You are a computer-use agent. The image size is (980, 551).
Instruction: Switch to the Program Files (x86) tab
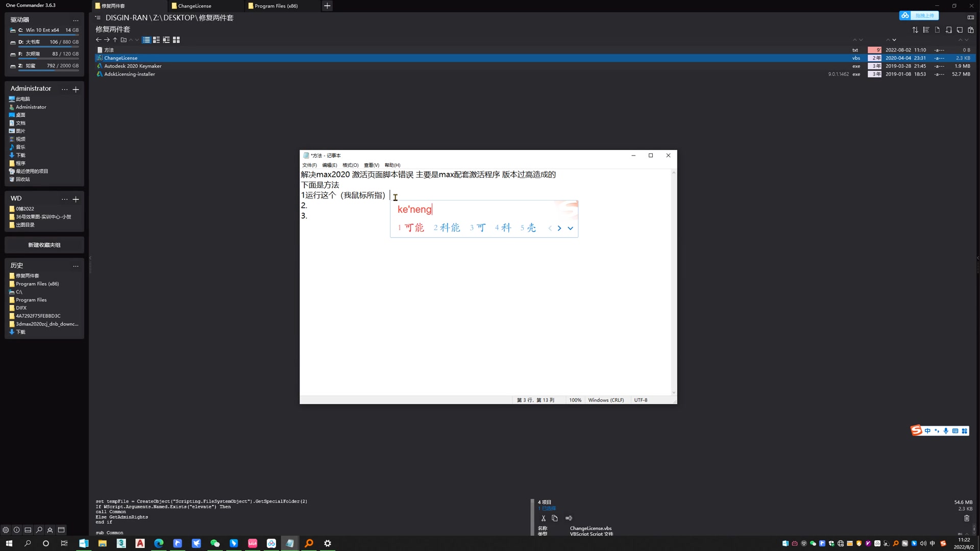click(276, 6)
